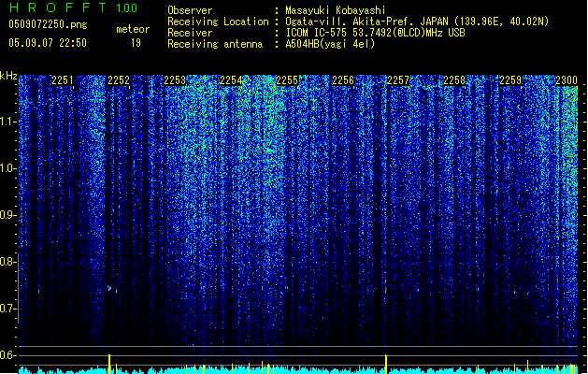Click the 2300 time marker
Image resolution: width=588 pixels, height=374 pixels.
click(566, 80)
